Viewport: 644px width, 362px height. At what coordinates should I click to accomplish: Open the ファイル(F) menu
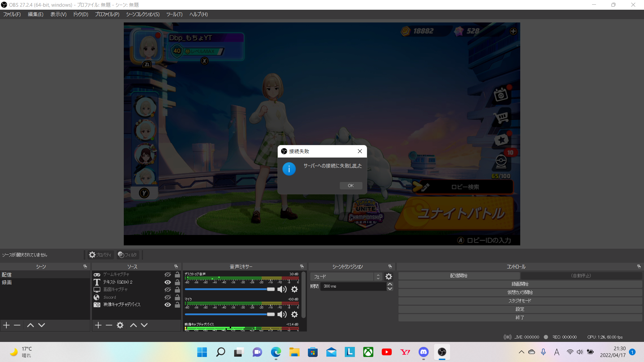click(12, 14)
